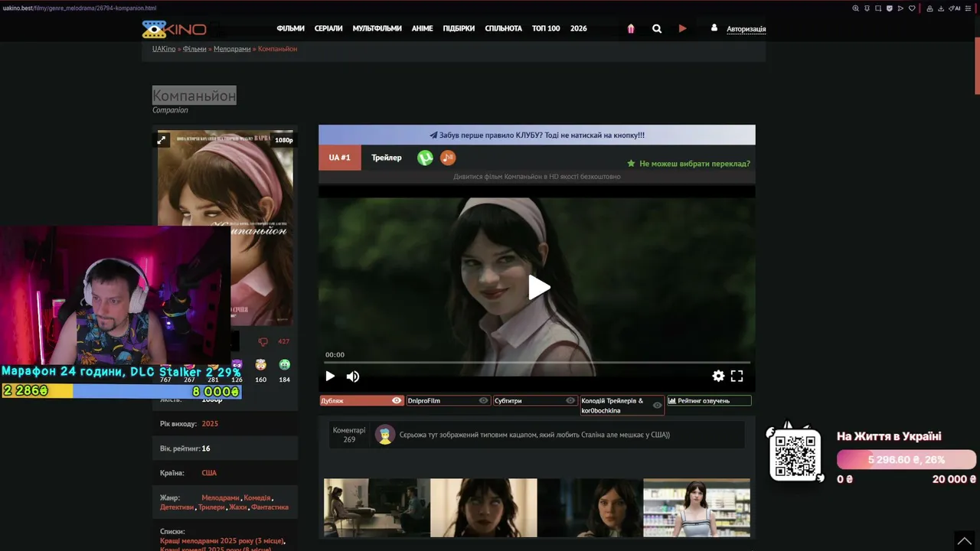Click the browser zoom magnifier icon
This screenshot has height=551, width=980.
pos(856,8)
